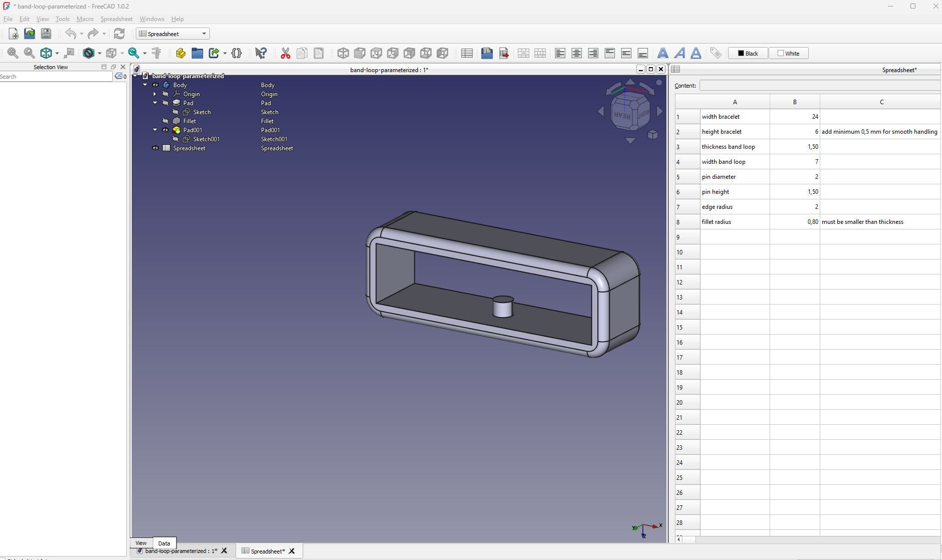The image size is (942, 560).
Task: Collapse the Body tree node
Action: click(x=145, y=85)
